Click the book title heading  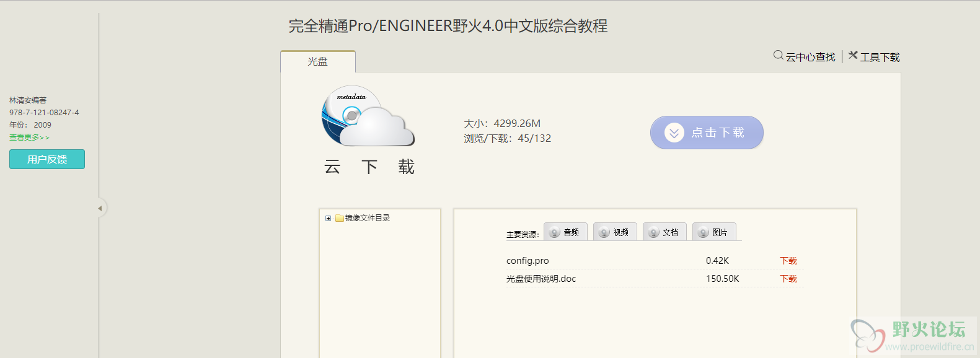[x=448, y=26]
